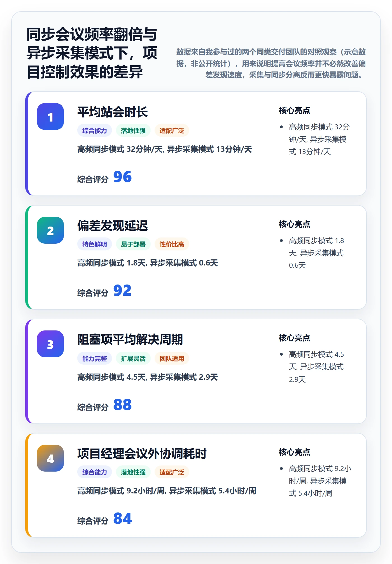Select the 性价比高 tag

pos(172,244)
